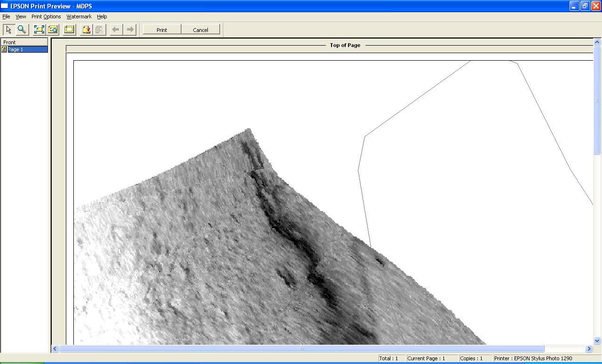Click the horizontal scrollbar right arrow

pyautogui.click(x=589, y=349)
